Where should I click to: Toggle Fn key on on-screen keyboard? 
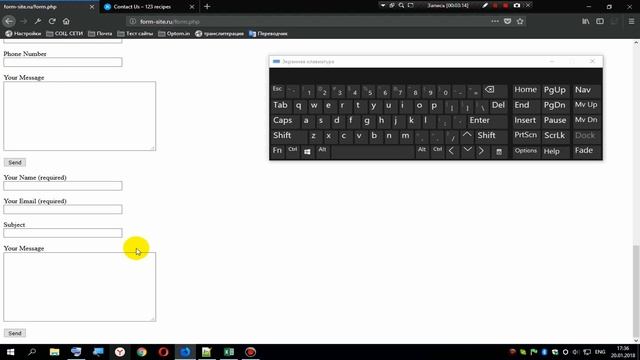(x=277, y=151)
